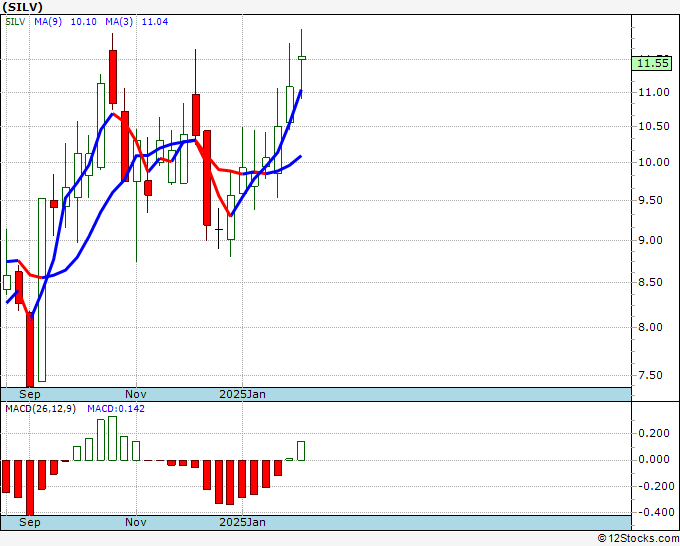Click the Nov label on price chart axis
The width and height of the screenshot is (680, 546).
(136, 394)
